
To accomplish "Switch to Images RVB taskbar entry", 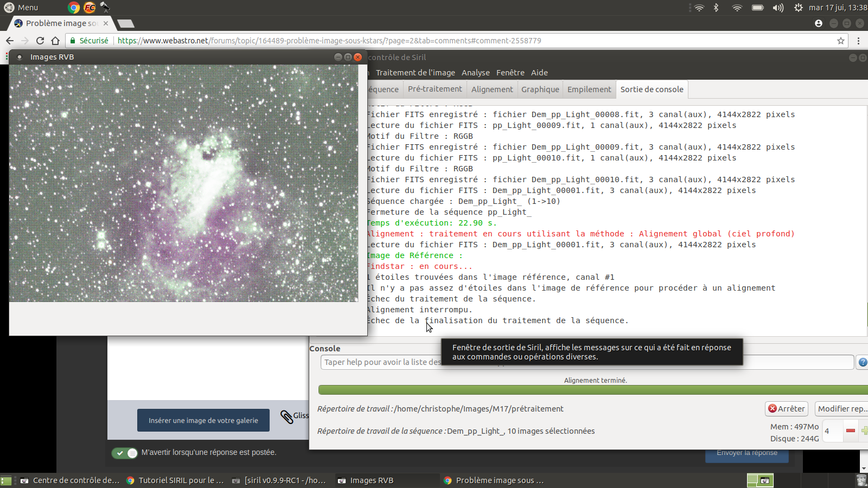I will click(387, 480).
